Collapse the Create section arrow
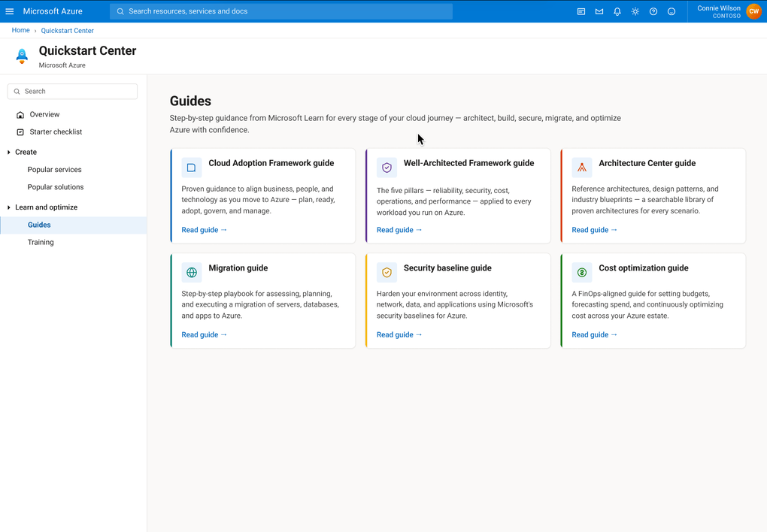This screenshot has height=532, width=767. coord(9,152)
